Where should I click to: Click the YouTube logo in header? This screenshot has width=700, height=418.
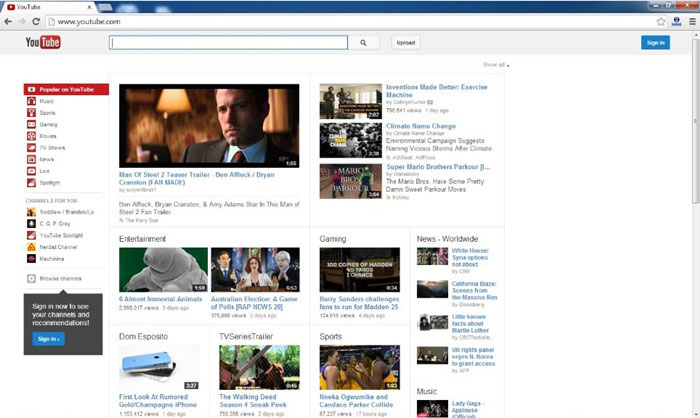(x=43, y=42)
